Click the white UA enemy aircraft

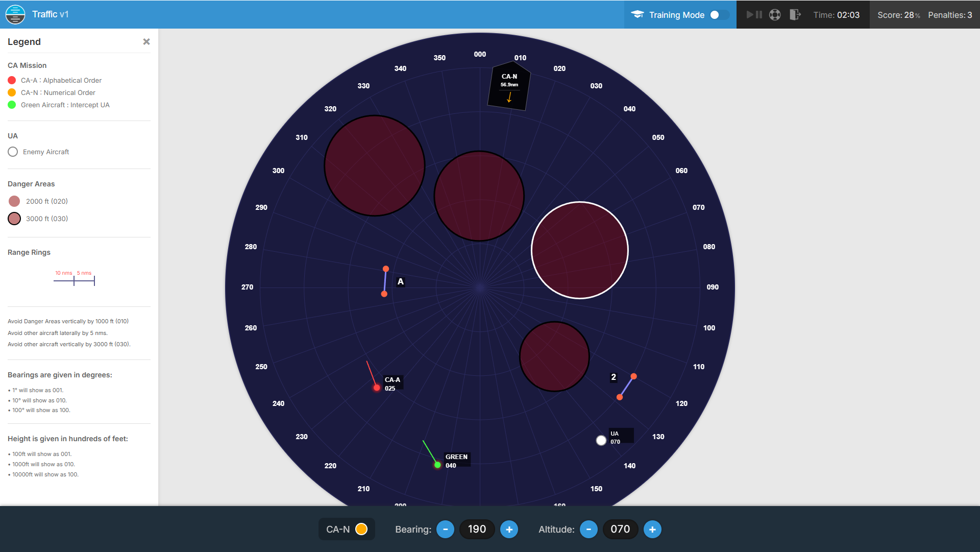601,440
